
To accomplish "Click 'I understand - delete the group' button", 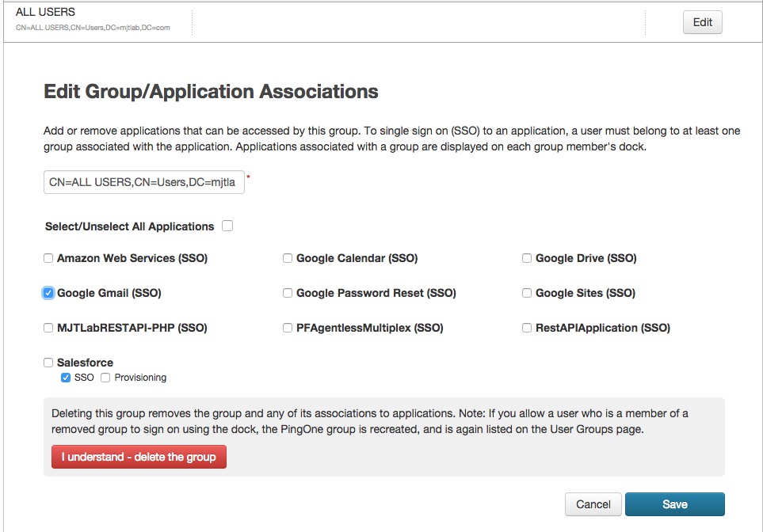I will coord(139,457).
